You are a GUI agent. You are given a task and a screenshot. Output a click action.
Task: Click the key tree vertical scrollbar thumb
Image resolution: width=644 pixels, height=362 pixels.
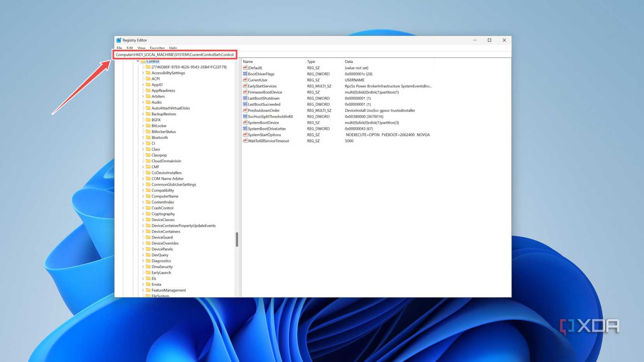click(237, 240)
